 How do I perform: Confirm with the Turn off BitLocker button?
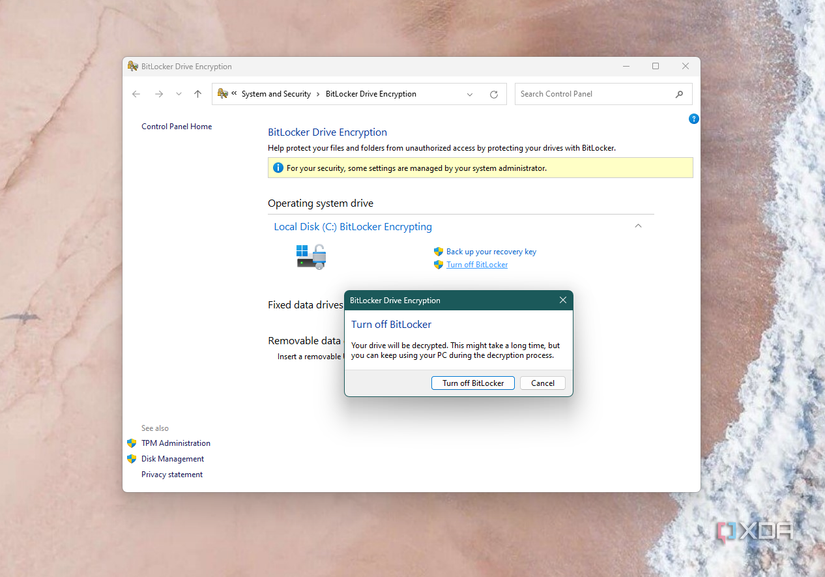click(473, 383)
